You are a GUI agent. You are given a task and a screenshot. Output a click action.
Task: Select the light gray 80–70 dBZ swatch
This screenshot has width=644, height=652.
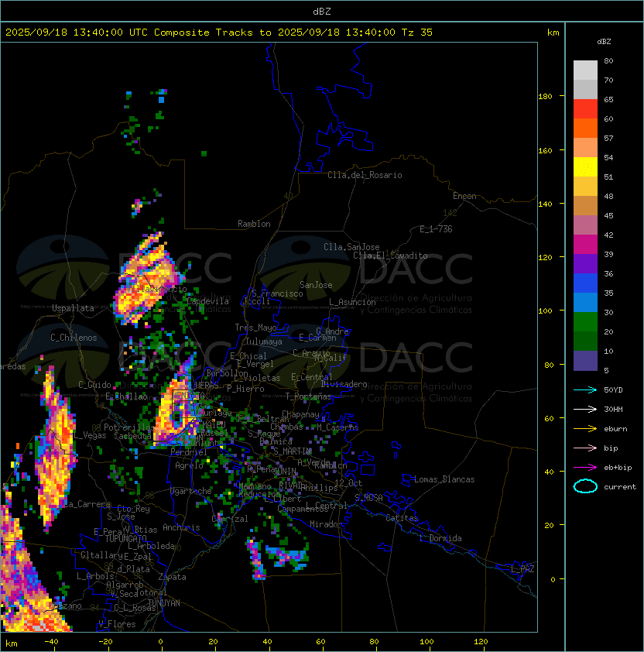coord(585,70)
